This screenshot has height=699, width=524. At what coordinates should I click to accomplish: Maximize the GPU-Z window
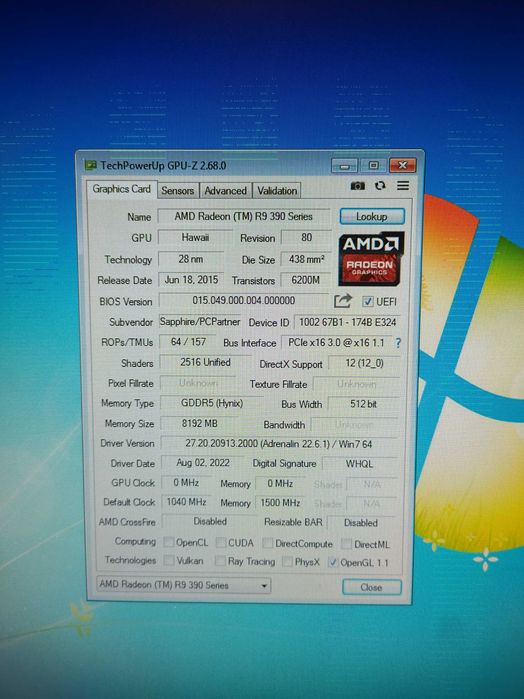pos(373,165)
